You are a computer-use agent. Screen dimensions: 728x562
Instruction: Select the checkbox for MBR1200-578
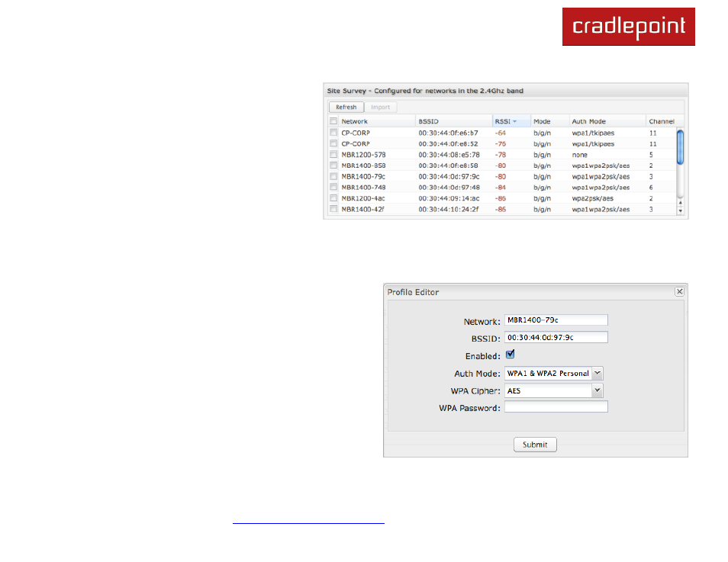tap(333, 155)
